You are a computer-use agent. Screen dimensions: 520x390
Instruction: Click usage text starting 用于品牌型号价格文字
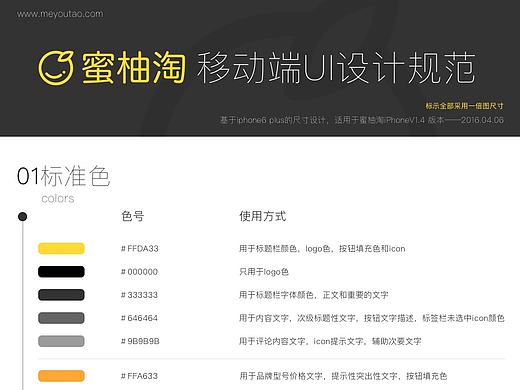point(343,376)
